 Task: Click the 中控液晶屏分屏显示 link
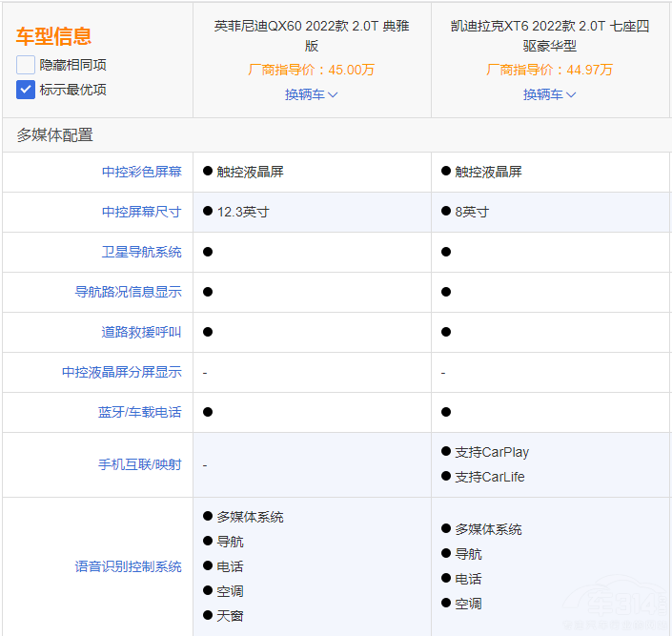point(122,372)
